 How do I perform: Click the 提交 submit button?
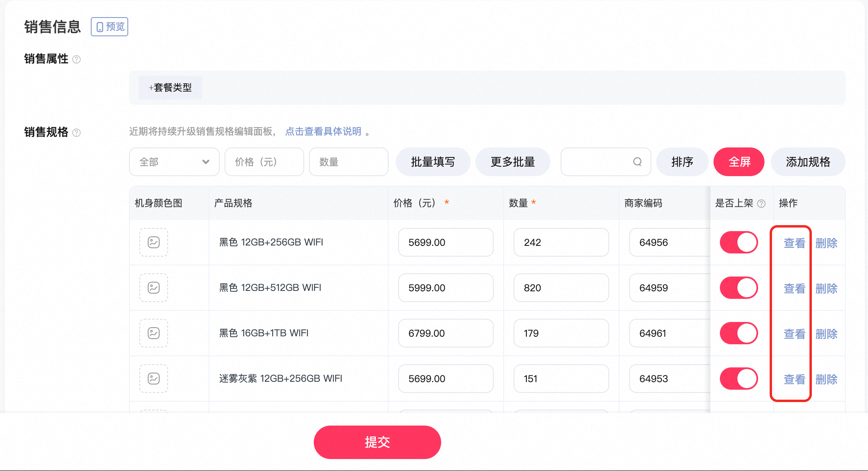377,442
